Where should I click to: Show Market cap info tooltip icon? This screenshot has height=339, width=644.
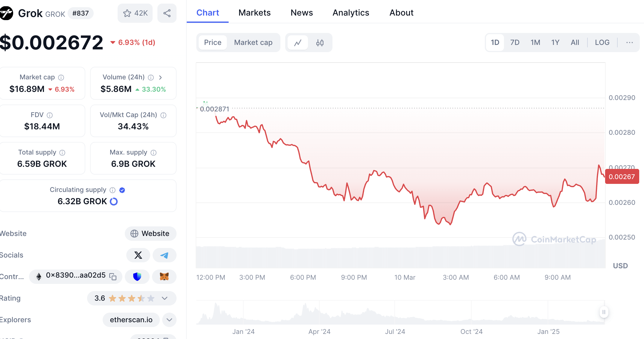click(61, 78)
